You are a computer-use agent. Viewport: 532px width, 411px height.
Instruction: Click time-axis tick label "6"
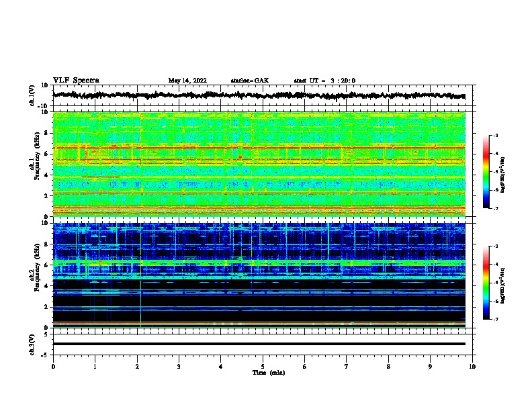click(x=305, y=367)
